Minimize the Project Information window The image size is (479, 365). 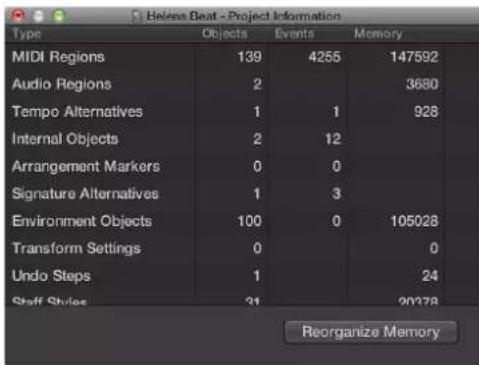click(39, 16)
